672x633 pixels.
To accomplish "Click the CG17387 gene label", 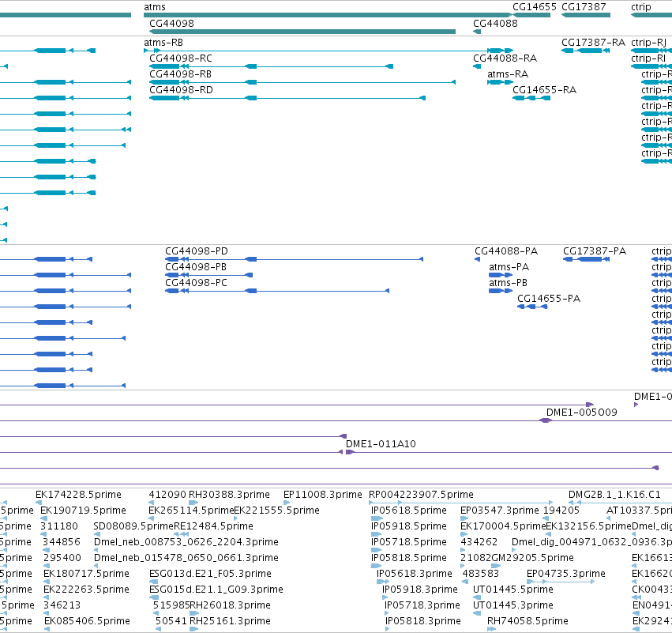I will pyautogui.click(x=584, y=7).
